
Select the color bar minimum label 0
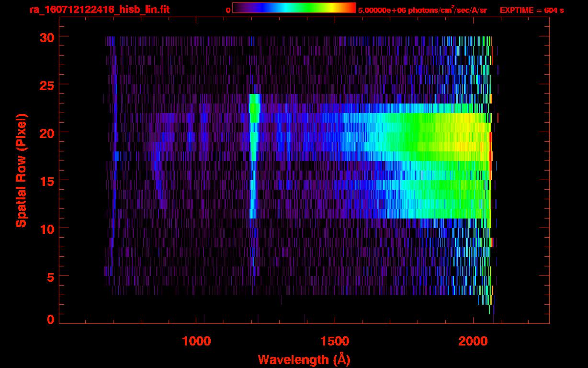(228, 10)
